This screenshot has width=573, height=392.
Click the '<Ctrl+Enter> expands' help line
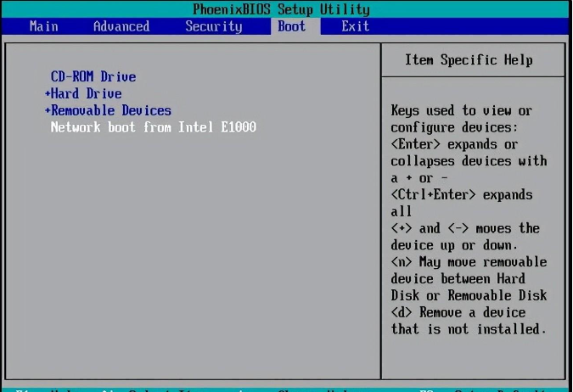coord(462,194)
